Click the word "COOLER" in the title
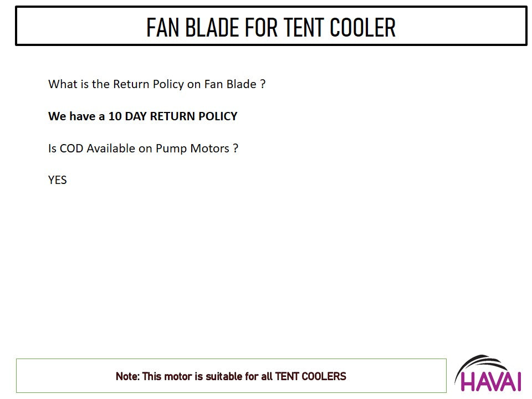 [363, 27]
